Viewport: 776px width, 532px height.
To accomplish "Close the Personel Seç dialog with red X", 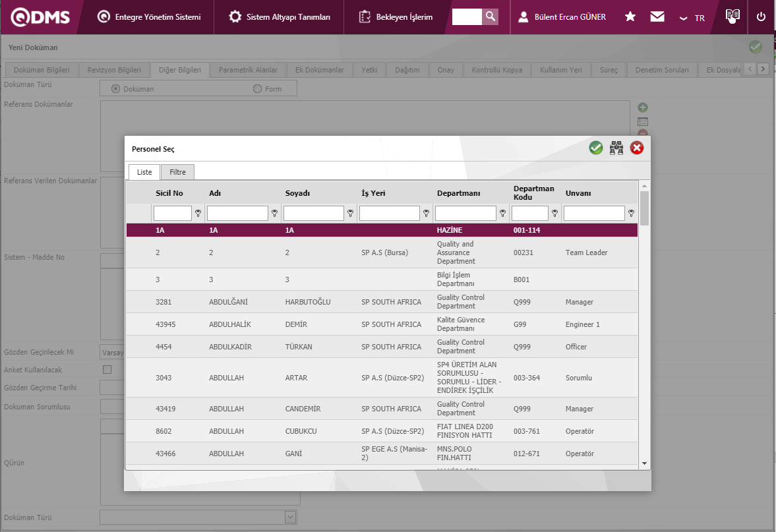I will pyautogui.click(x=637, y=148).
